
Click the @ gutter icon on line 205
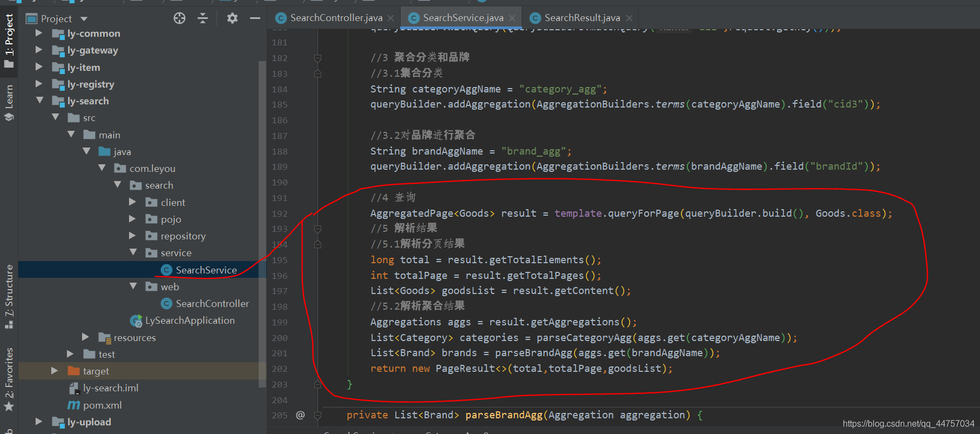point(300,415)
